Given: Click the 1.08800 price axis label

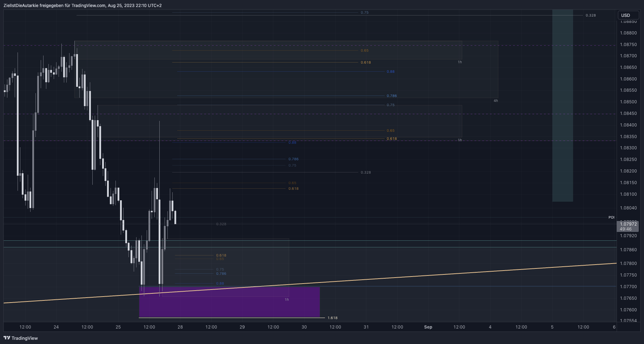Looking at the screenshot, I should [628, 33].
